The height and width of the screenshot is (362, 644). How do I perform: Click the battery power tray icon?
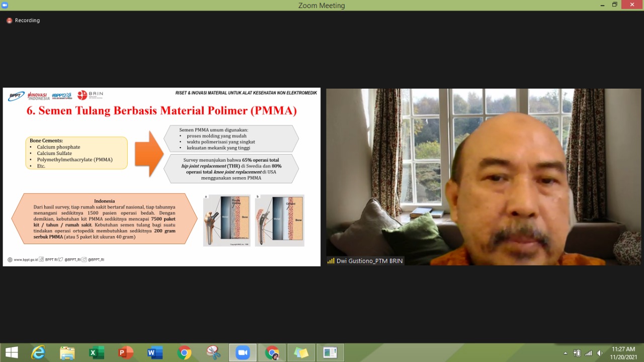pos(577,353)
